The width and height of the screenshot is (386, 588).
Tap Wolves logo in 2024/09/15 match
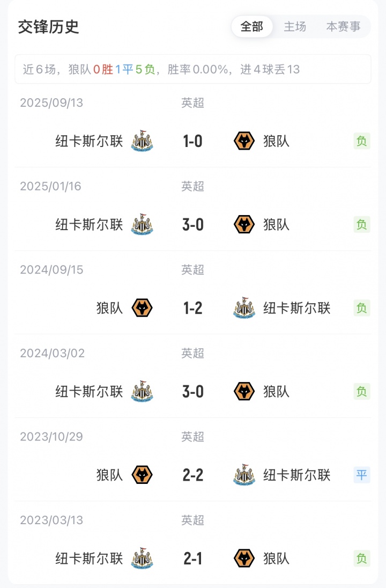[x=142, y=308]
